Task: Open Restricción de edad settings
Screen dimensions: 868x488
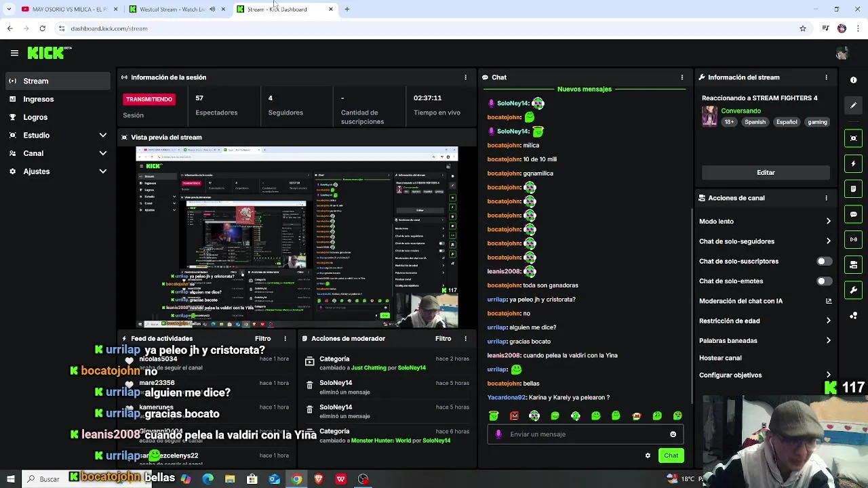Action: click(765, 321)
